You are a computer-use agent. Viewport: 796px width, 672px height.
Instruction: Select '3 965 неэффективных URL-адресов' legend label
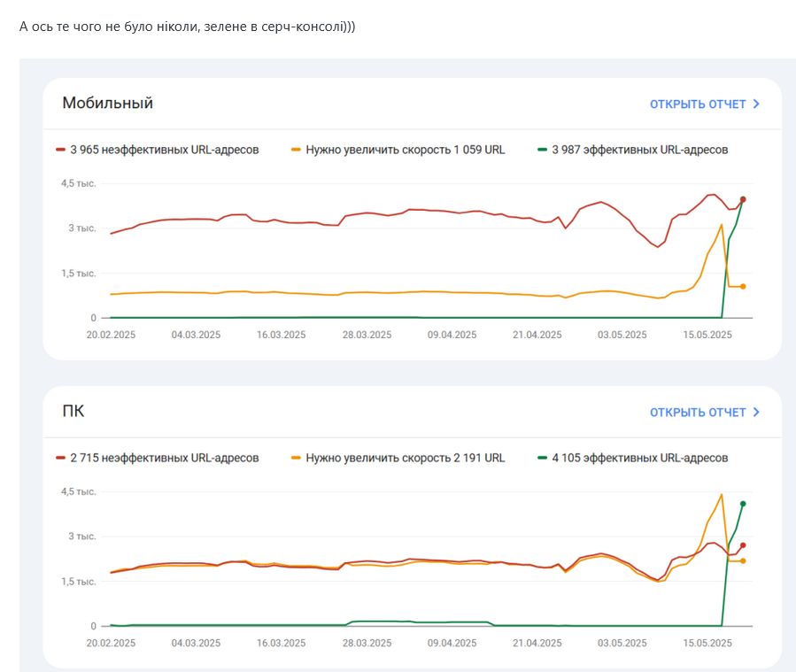[164, 151]
